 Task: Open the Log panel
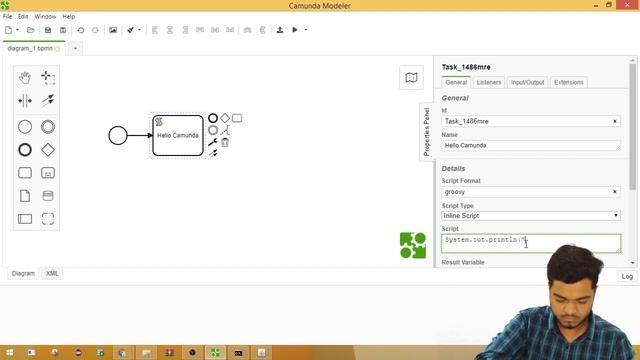click(627, 276)
